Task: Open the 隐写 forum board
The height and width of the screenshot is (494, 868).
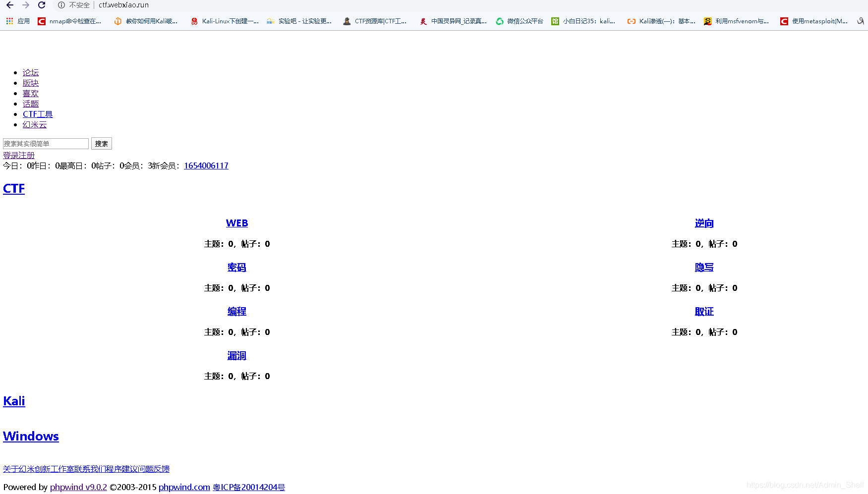Action: point(704,268)
